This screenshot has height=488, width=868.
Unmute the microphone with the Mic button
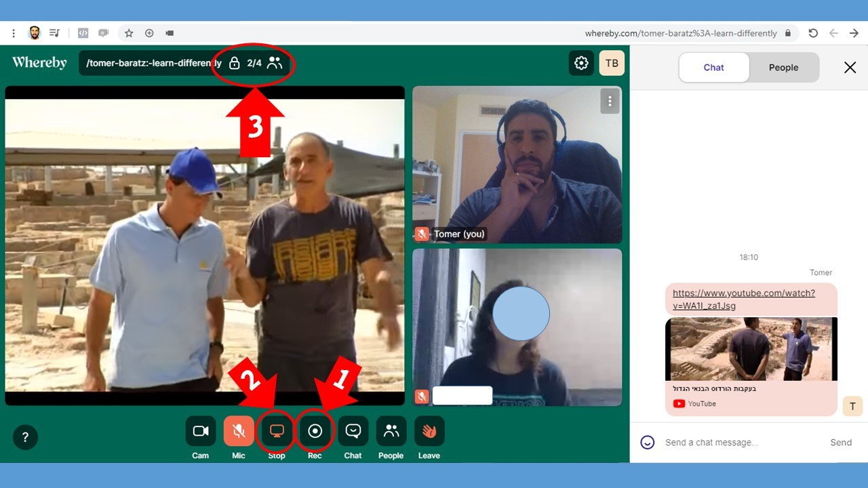[238, 431]
